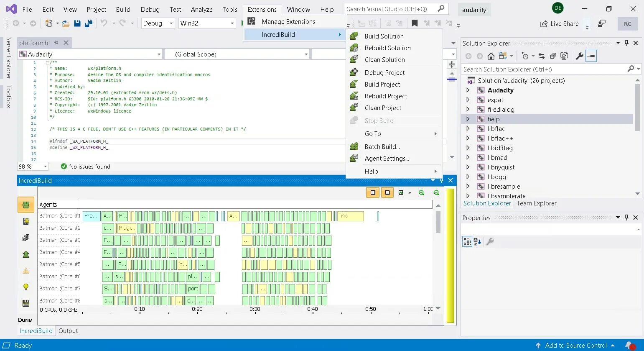Viewport: 644px width, 351px height.
Task: Click the Categorized view icon in Properties
Action: click(x=467, y=241)
